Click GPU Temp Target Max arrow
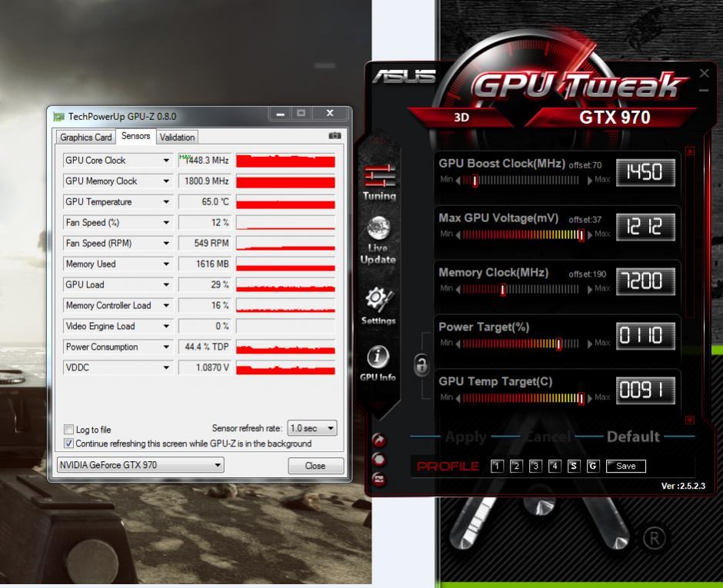Image resolution: width=723 pixels, height=588 pixels. pyautogui.click(x=589, y=398)
